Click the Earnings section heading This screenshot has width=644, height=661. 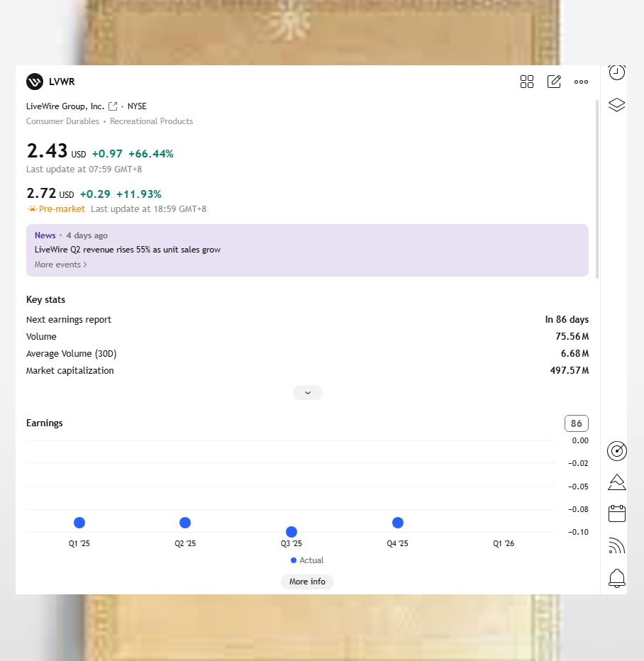click(x=44, y=423)
